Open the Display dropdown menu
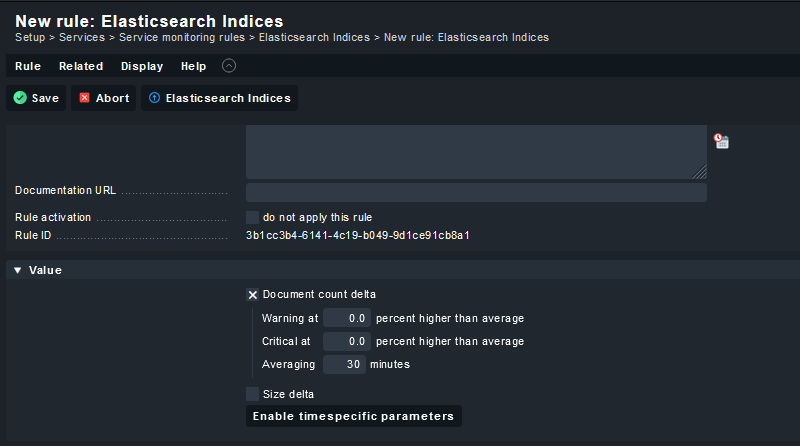The height and width of the screenshot is (446, 800). [142, 66]
